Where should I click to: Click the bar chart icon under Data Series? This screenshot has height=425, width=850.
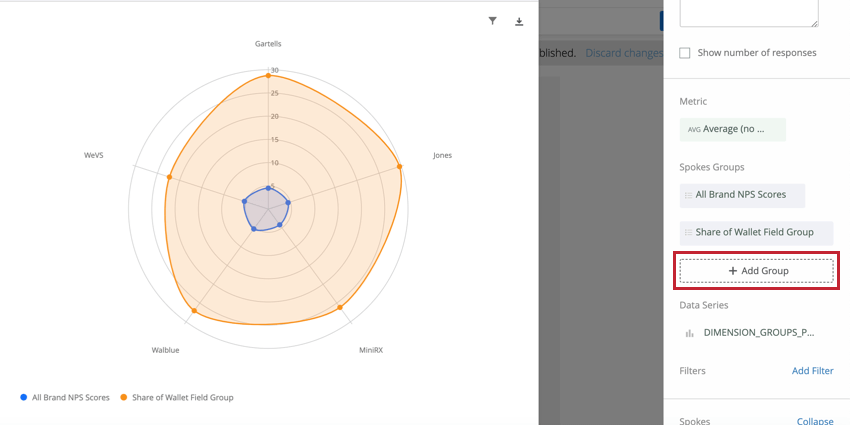coord(689,333)
